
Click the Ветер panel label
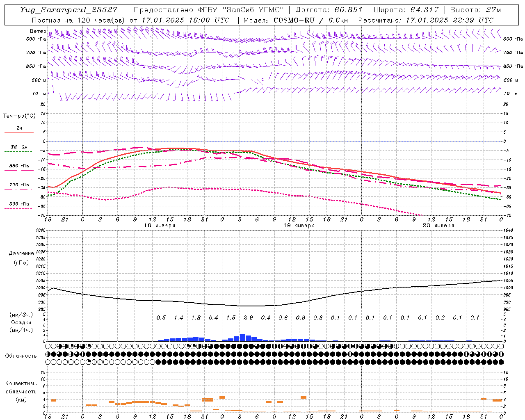pos(38,31)
